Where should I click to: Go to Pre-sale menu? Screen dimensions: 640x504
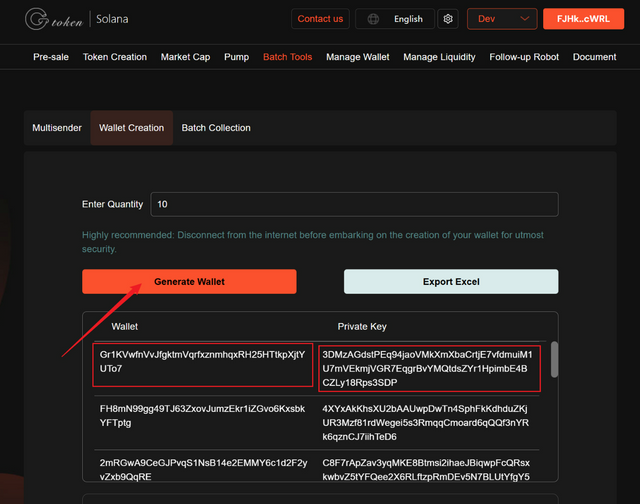tap(51, 57)
